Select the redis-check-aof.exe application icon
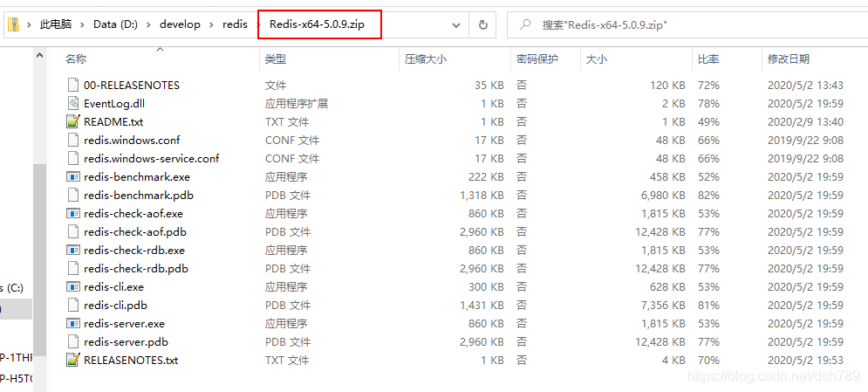 coord(73,214)
